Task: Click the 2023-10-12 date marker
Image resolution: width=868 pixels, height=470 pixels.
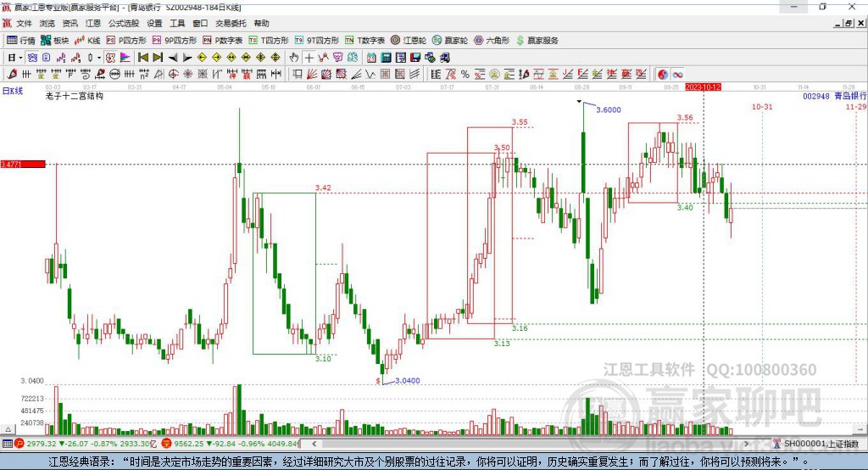Action: [703, 87]
